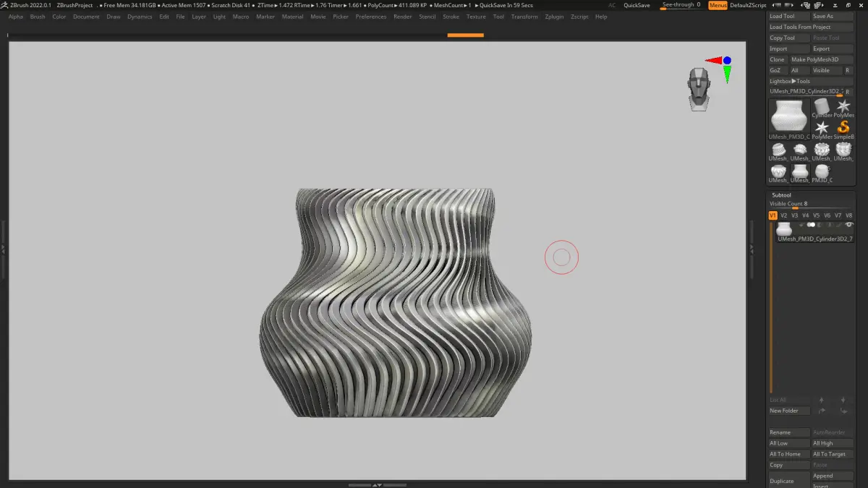
Task: Select the SimpleBrush tool icon
Action: pos(843,130)
